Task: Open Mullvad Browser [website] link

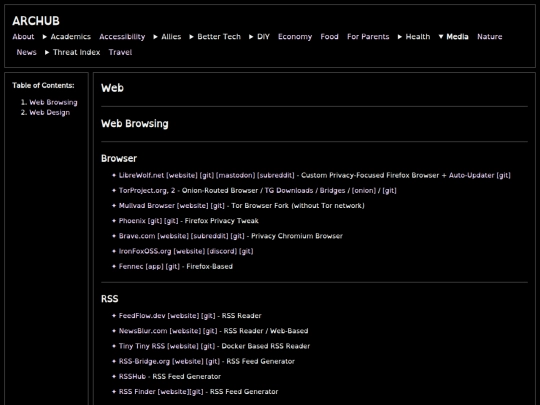Action: 193,206
